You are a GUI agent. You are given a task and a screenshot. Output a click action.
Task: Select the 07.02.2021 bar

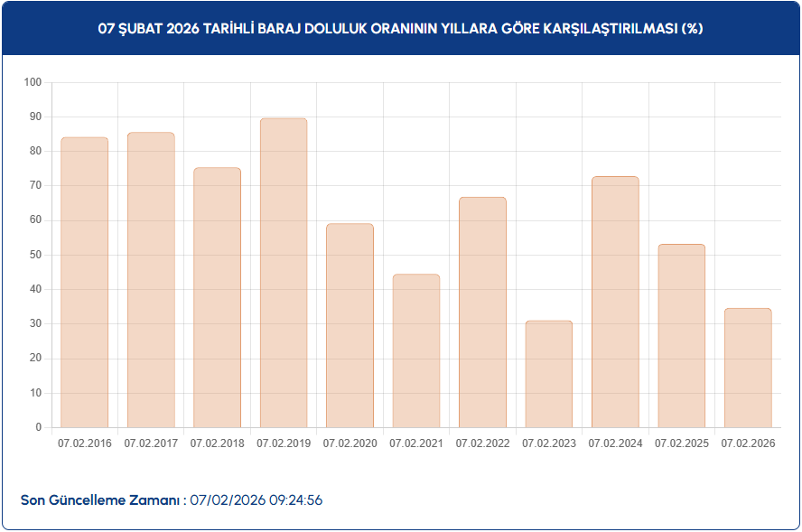pos(416,350)
